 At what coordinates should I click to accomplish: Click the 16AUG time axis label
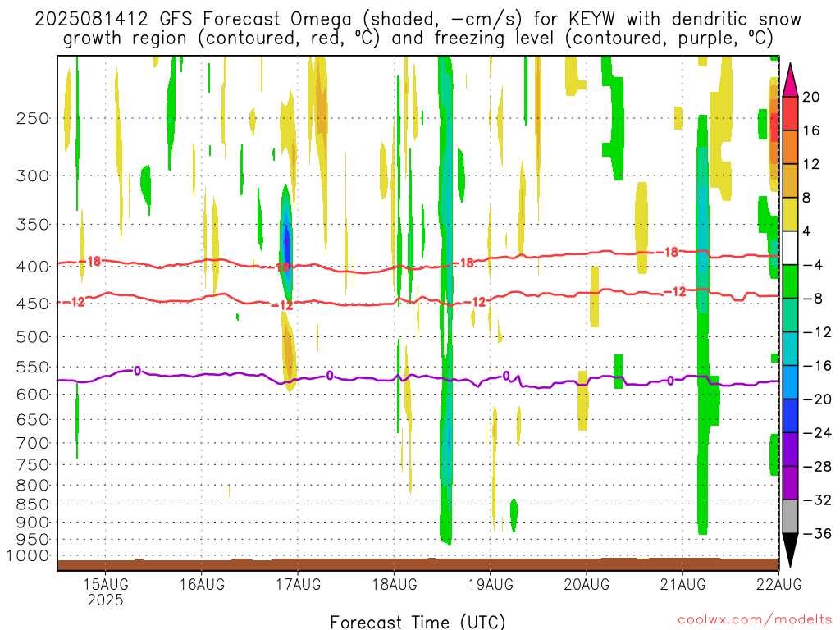pyautogui.click(x=202, y=584)
